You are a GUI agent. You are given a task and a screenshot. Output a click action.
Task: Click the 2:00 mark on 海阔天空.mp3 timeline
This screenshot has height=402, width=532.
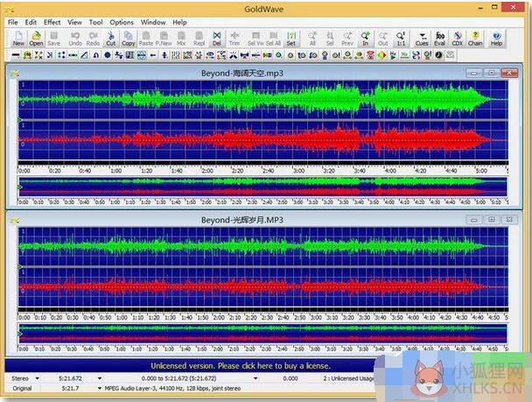[x=207, y=171]
